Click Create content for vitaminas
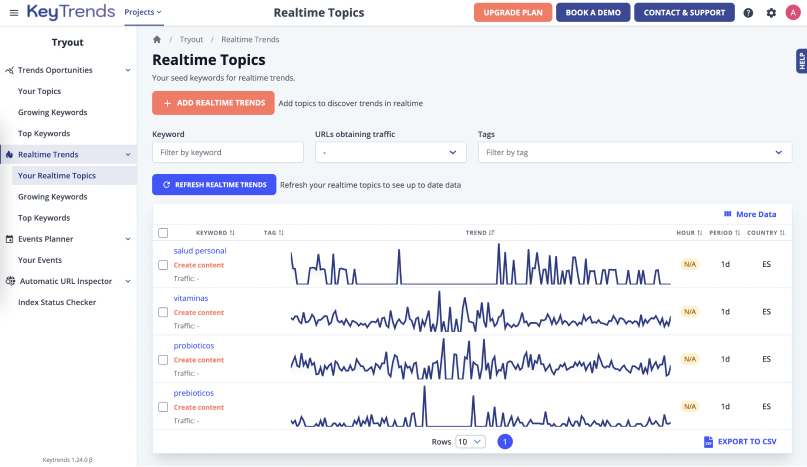The image size is (807, 467). [x=199, y=313]
